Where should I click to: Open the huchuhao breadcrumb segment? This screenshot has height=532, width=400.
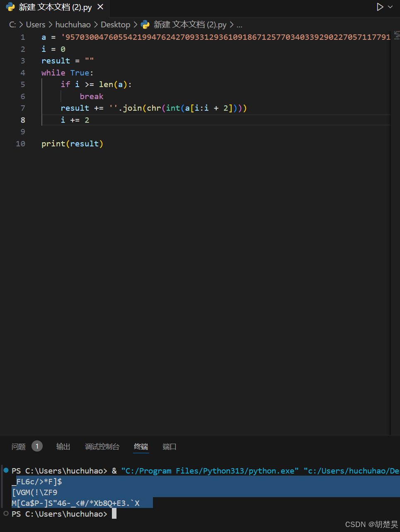(73, 25)
